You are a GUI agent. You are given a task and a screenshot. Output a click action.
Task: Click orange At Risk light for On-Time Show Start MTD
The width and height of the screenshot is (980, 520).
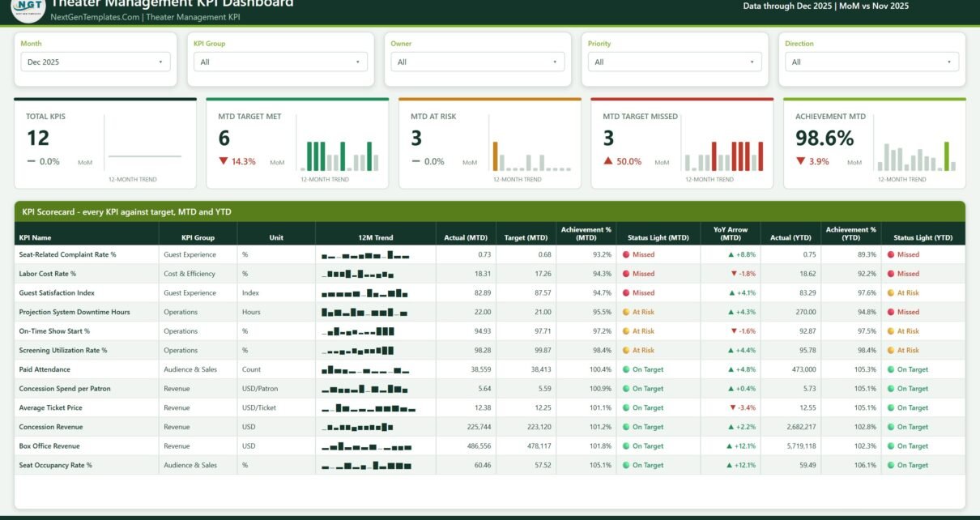625,331
